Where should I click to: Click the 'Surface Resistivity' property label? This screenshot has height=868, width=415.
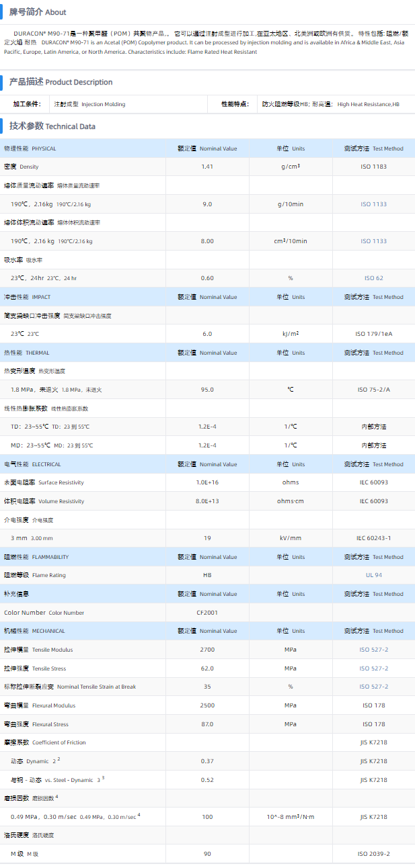tap(61, 482)
